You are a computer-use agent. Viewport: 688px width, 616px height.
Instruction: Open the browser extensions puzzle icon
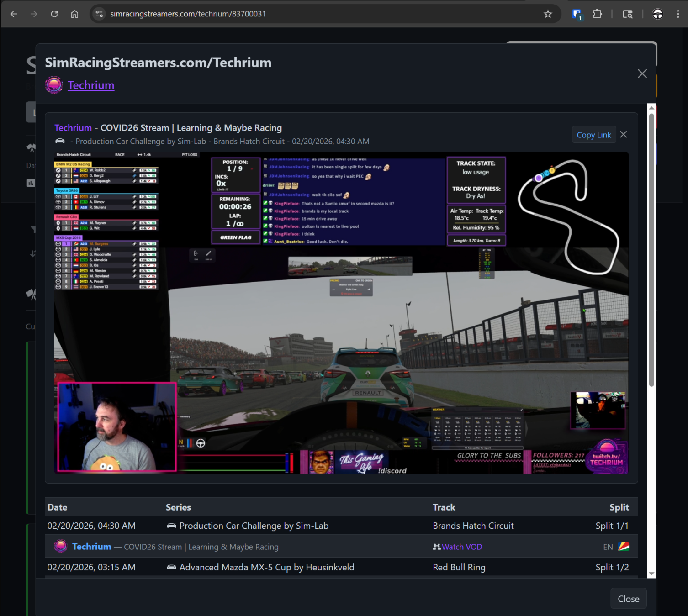coord(597,14)
